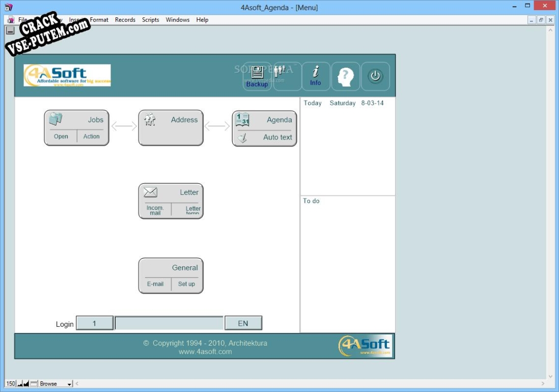Open the Records menu

pyautogui.click(x=125, y=20)
